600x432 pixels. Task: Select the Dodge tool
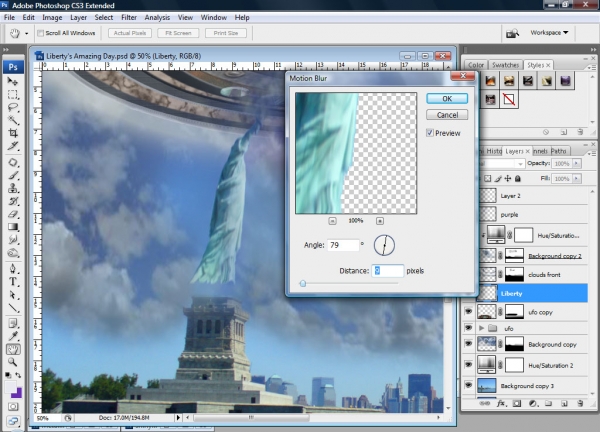13,253
